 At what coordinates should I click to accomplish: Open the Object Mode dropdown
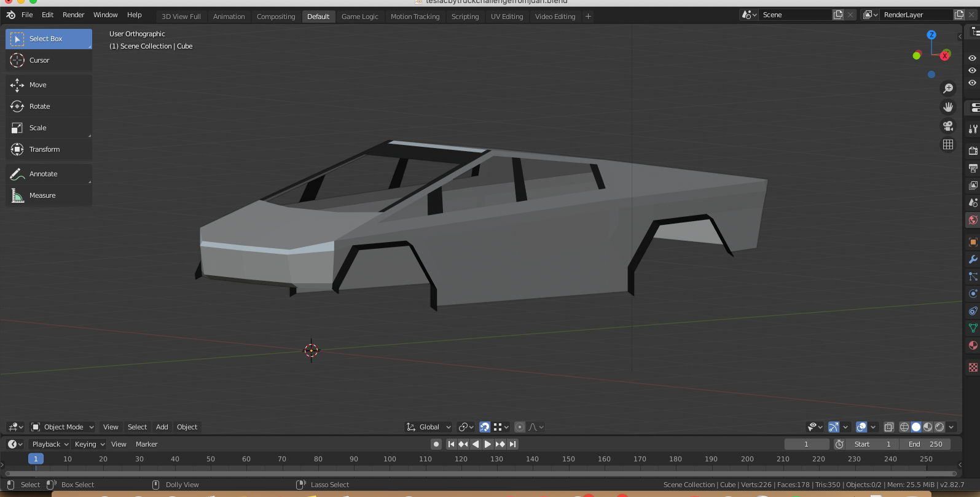pyautogui.click(x=63, y=427)
